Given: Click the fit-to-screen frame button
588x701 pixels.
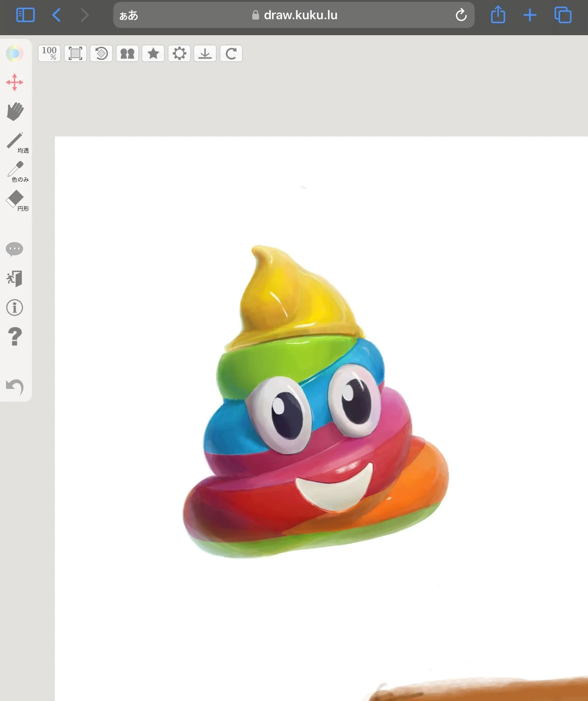Looking at the screenshot, I should (75, 53).
